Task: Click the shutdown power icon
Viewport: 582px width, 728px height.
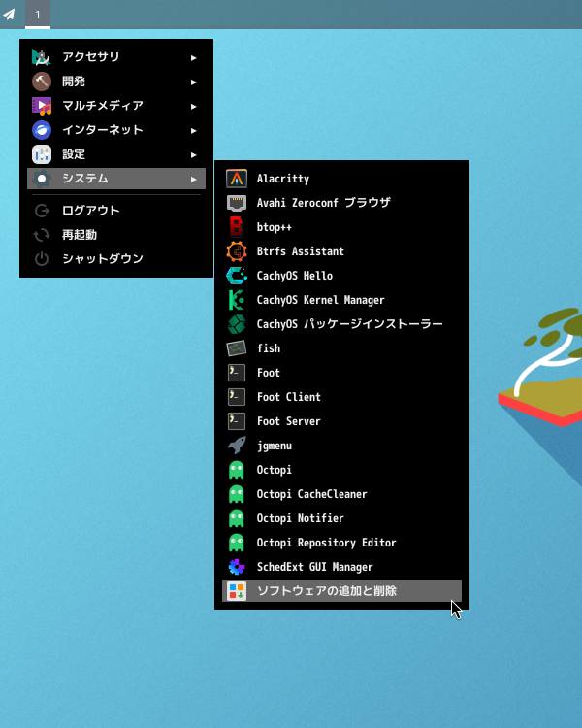Action: click(x=42, y=259)
